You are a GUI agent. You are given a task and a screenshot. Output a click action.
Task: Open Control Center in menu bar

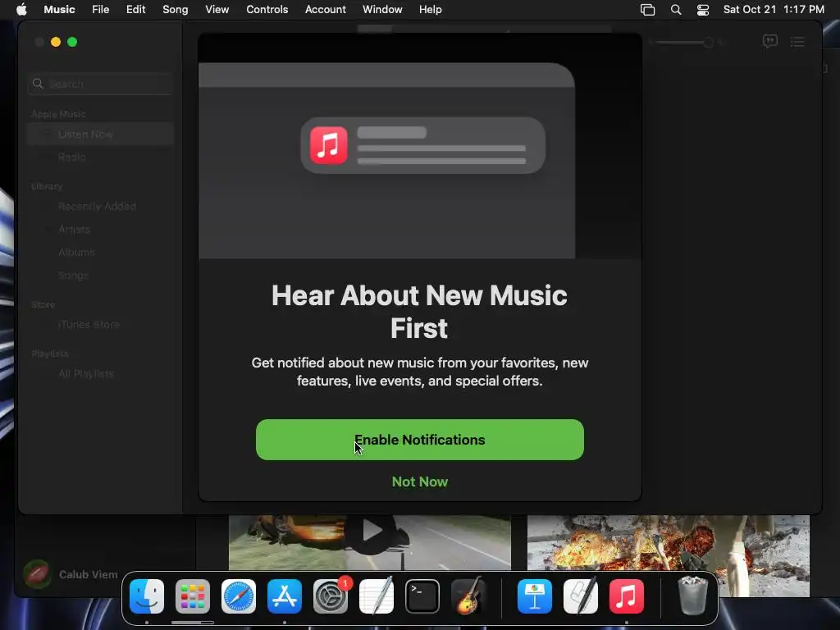(x=703, y=10)
